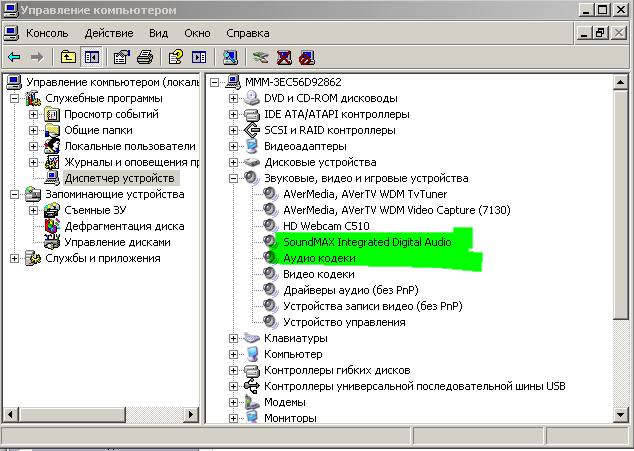This screenshot has height=451, width=634.
Task: Expand Журналы и оповещения node
Action: tap(34, 162)
